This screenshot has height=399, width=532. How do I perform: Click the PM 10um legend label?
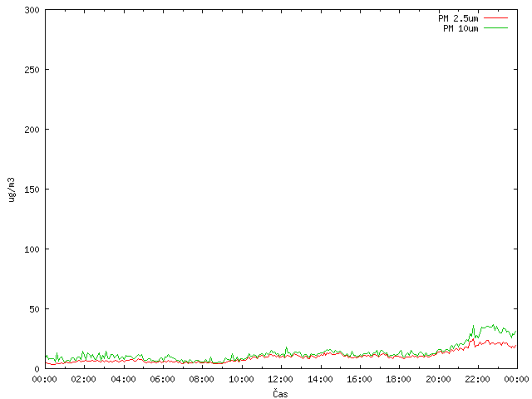pyautogui.click(x=461, y=28)
